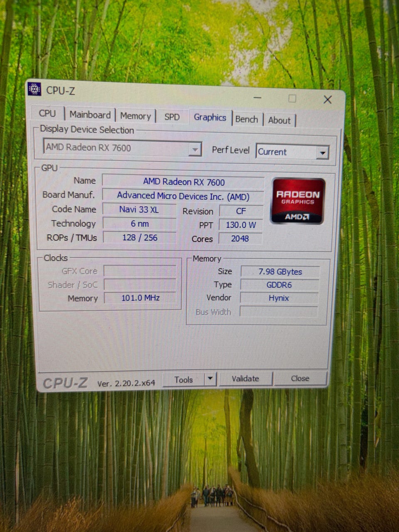
Task: Open the Graphics tab
Action: click(x=209, y=118)
